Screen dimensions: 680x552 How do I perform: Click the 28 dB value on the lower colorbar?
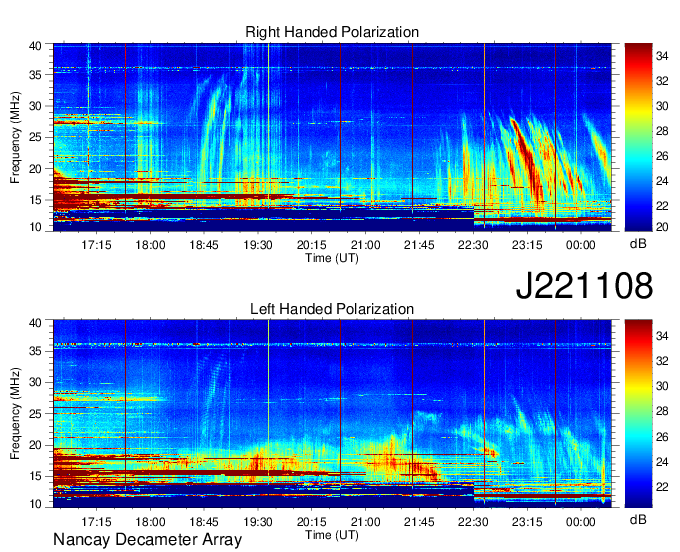tap(662, 411)
